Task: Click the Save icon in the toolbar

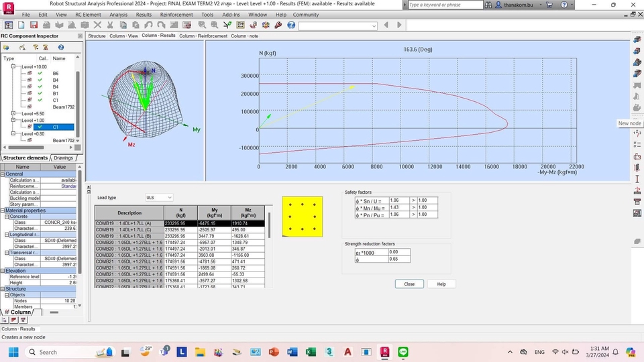Action: point(34,25)
